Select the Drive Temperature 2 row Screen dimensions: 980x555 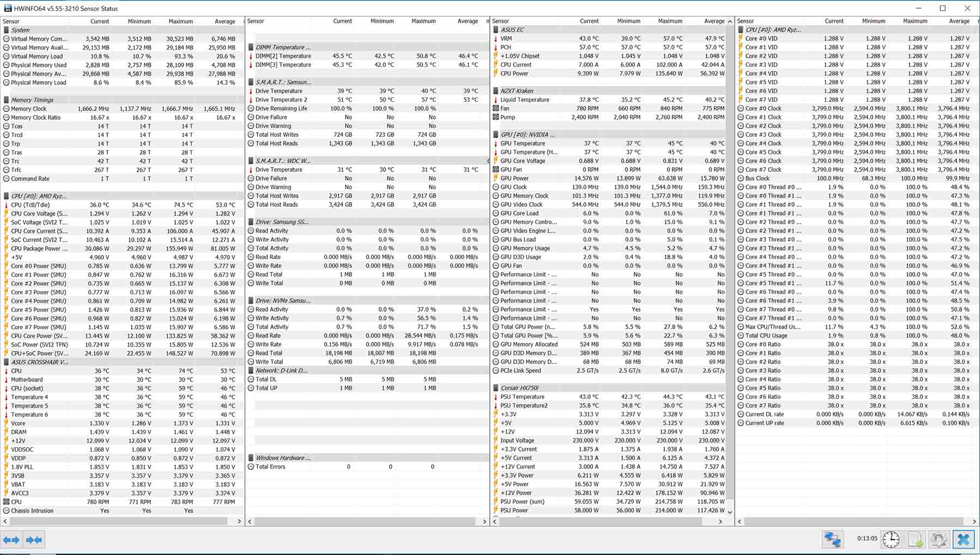(367, 100)
